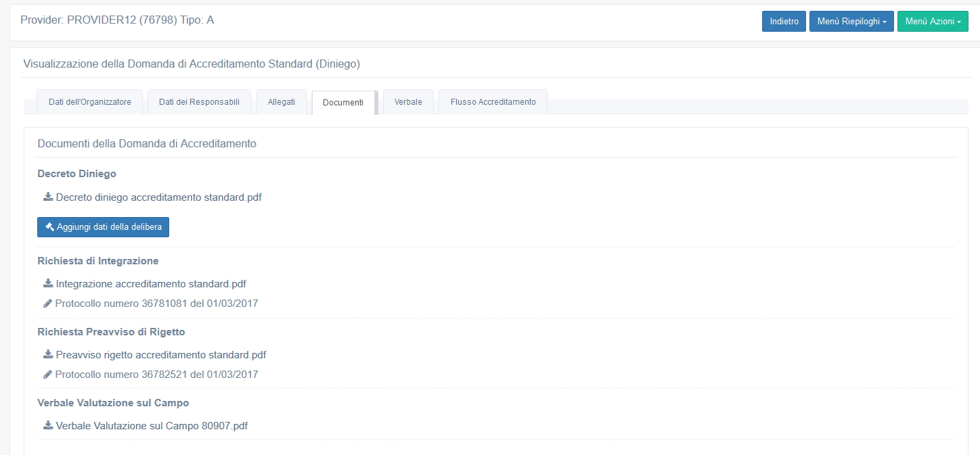Go back with the Indietro button
The image size is (980, 455).
pyautogui.click(x=784, y=22)
